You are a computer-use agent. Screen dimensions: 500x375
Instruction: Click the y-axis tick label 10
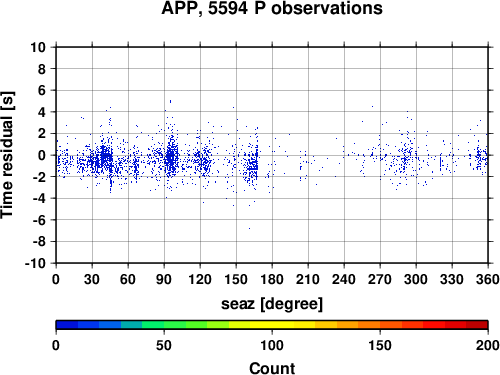click(38, 47)
